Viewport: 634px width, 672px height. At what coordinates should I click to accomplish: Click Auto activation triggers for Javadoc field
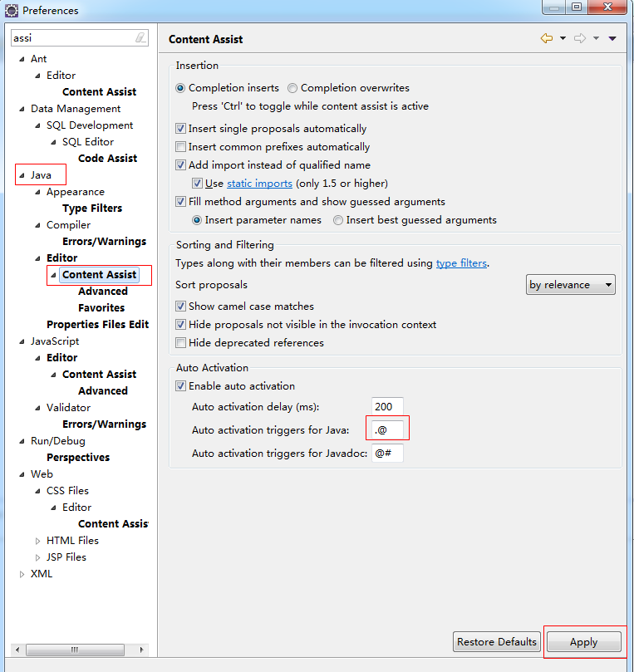(x=387, y=453)
